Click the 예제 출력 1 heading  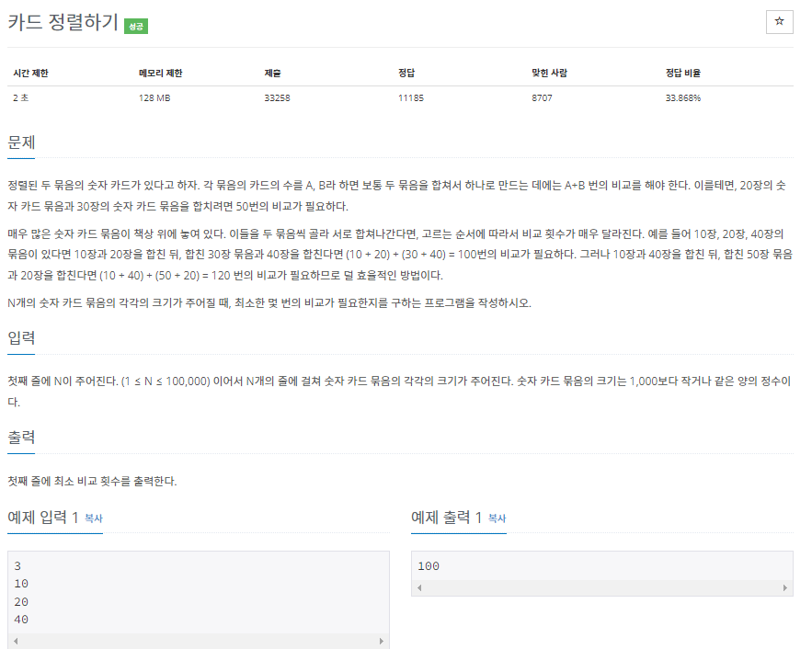[x=446, y=517]
